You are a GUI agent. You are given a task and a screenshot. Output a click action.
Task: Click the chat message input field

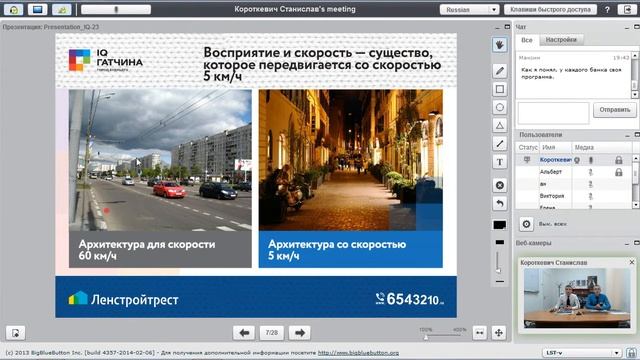(553, 113)
